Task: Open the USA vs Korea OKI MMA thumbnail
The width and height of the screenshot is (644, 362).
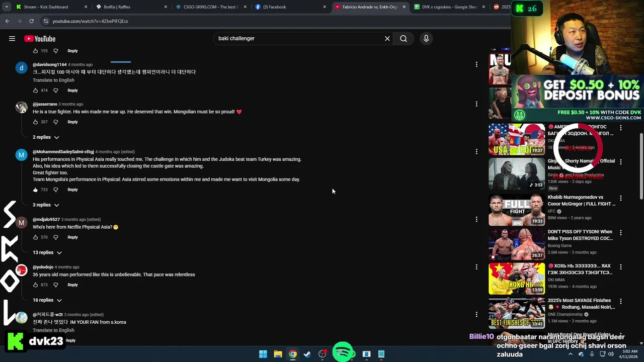Action: [517, 139]
